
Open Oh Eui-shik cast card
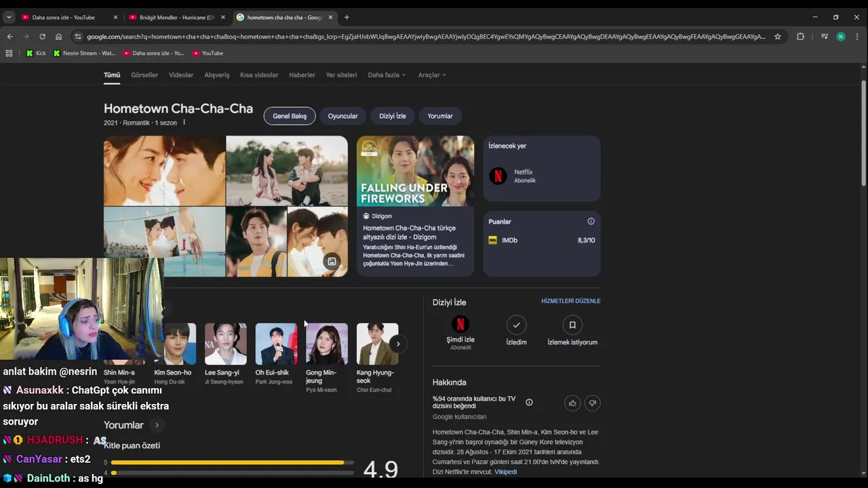[x=276, y=354]
